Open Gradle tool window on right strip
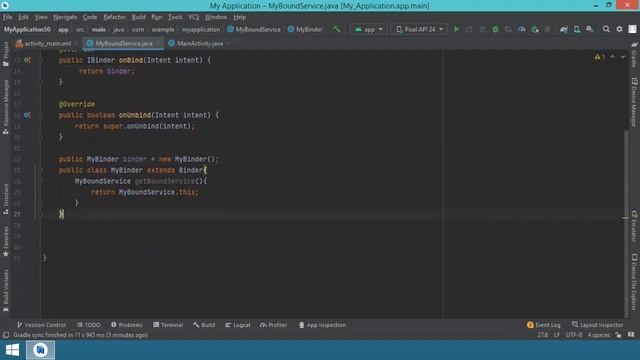 634,55
